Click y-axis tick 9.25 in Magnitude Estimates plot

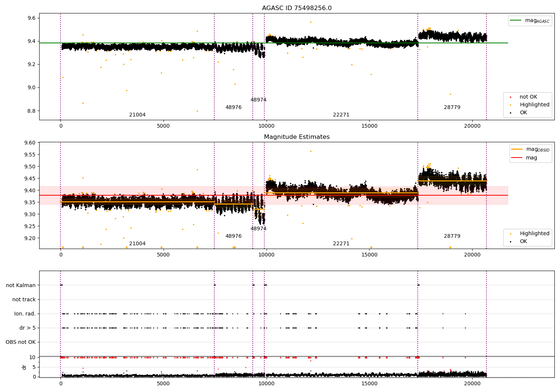tap(30, 226)
